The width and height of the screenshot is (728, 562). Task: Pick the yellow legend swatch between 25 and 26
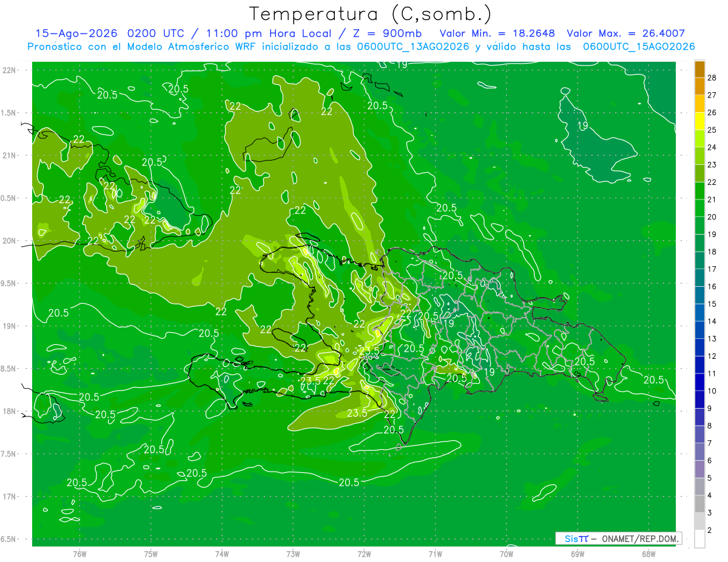point(699,121)
